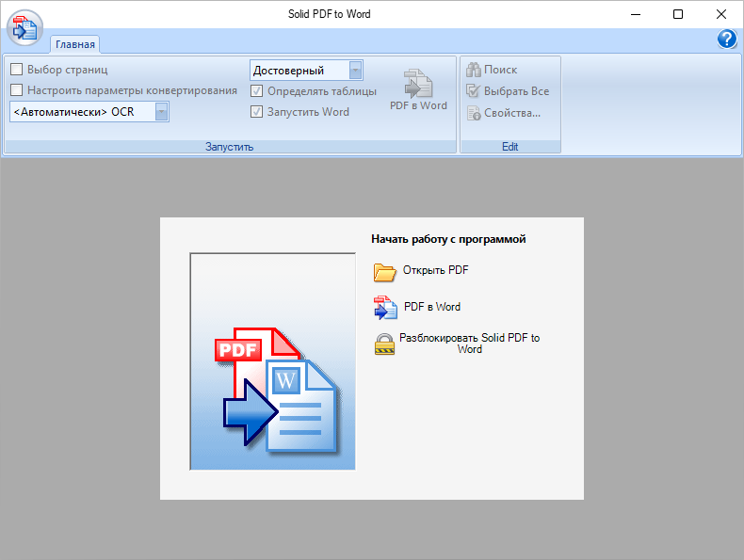Click the Свойства... button label

pos(512,113)
